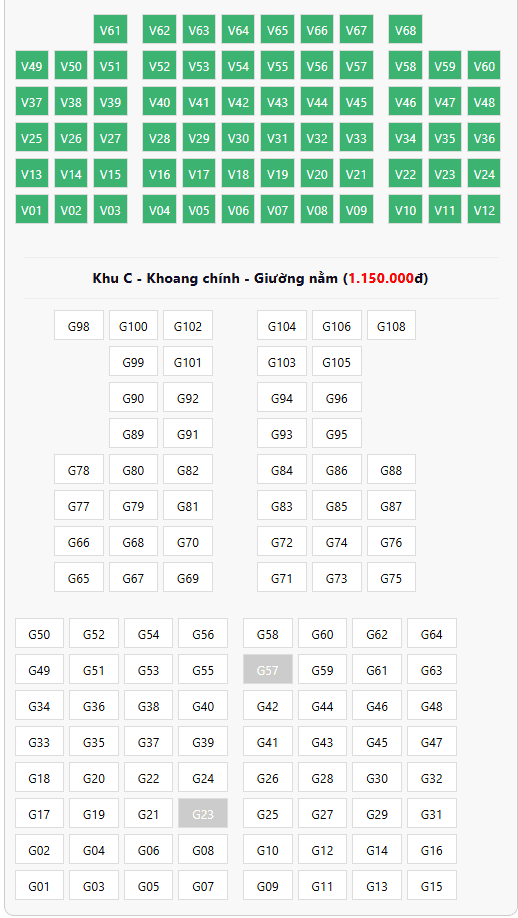Choose green seat V43
Viewport: 518px width, 918px height.
click(x=277, y=102)
